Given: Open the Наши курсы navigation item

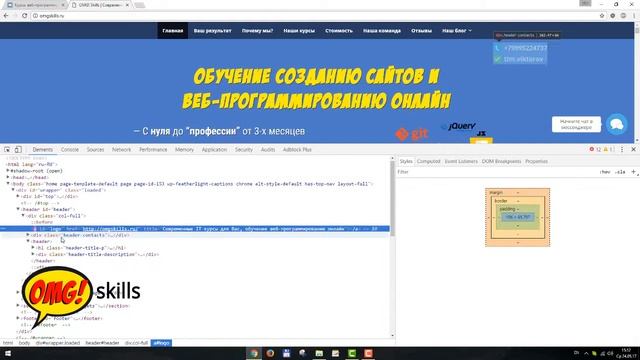Looking at the screenshot, I should (299, 31).
